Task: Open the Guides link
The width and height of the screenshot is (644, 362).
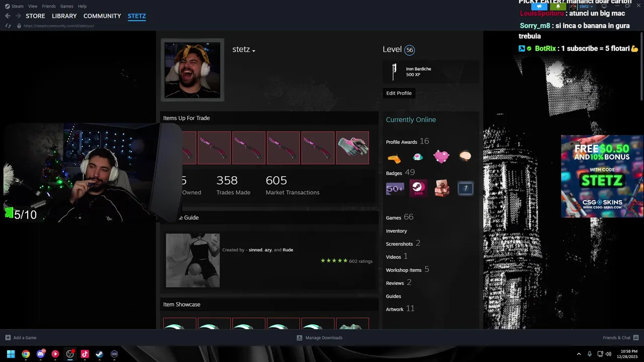Action: (x=393, y=296)
